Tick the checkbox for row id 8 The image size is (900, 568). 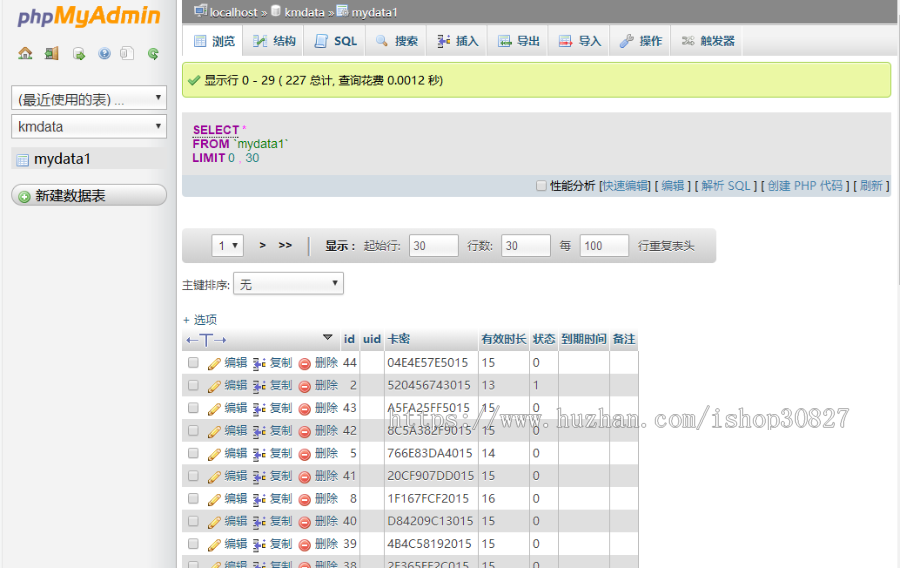(x=193, y=499)
